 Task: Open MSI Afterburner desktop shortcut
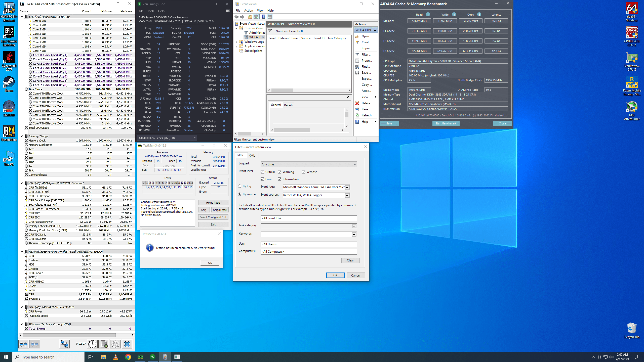pos(632,111)
